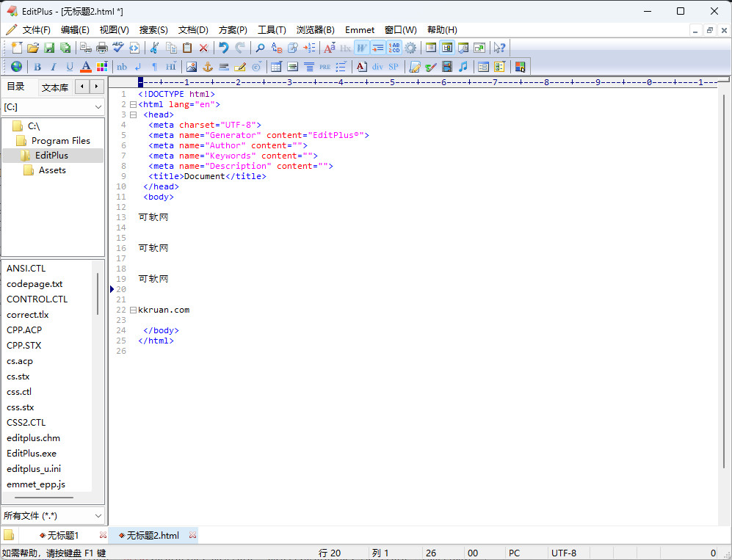Open the 工具(T) menu
Screen dimensions: 732x560
[272, 30]
